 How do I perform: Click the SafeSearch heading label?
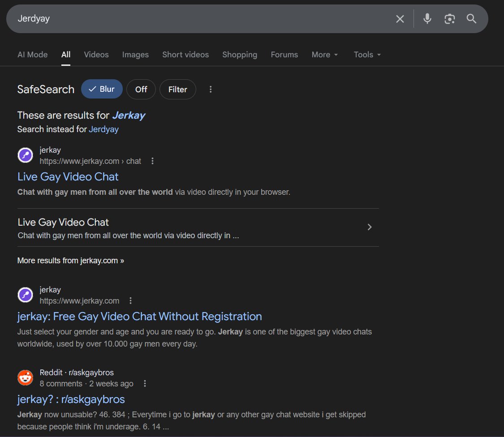[x=46, y=90]
